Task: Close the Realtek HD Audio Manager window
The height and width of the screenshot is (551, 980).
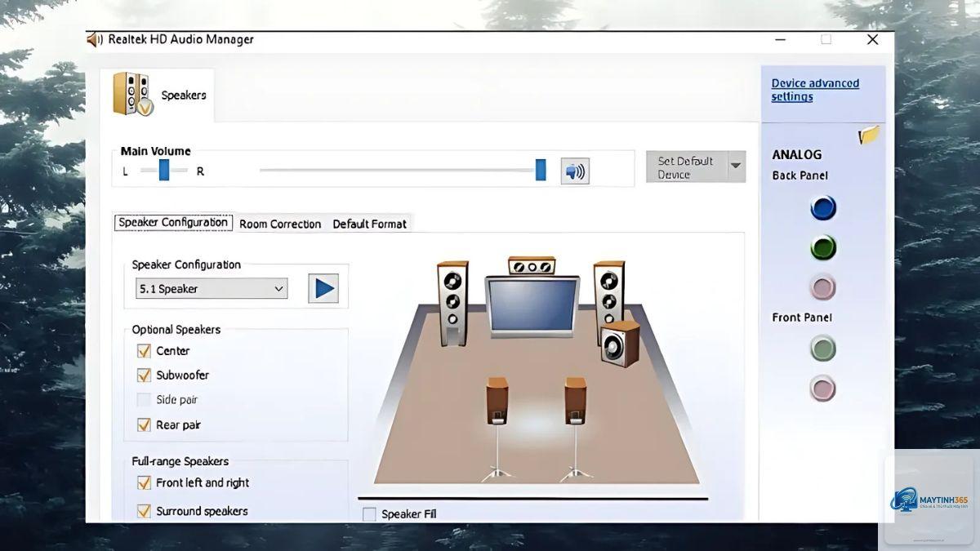Action: click(872, 39)
